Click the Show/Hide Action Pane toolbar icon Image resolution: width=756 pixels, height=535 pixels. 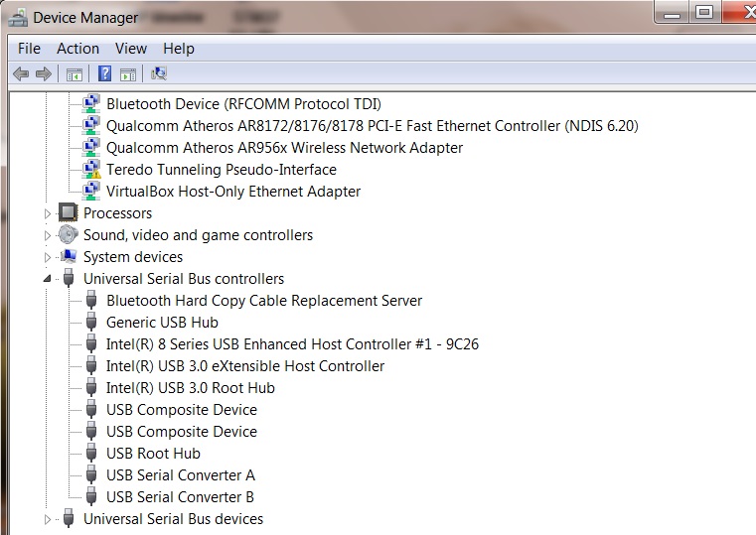[128, 74]
